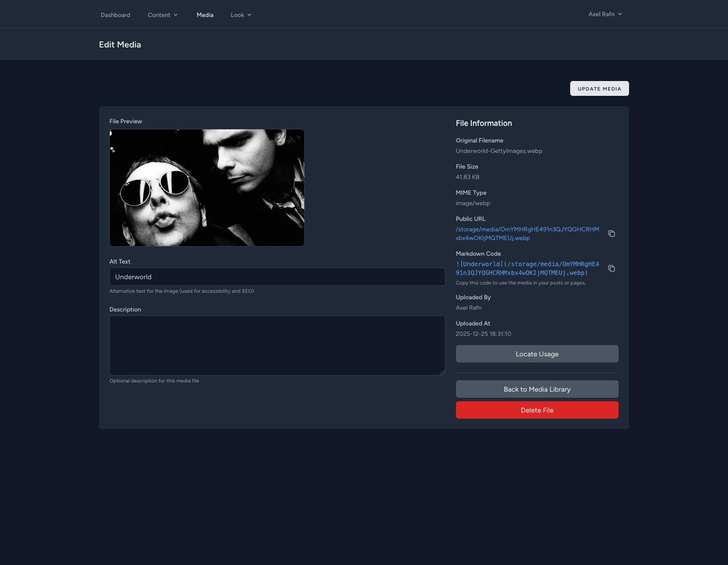Expand the Content navigation dropdown

coord(163,15)
